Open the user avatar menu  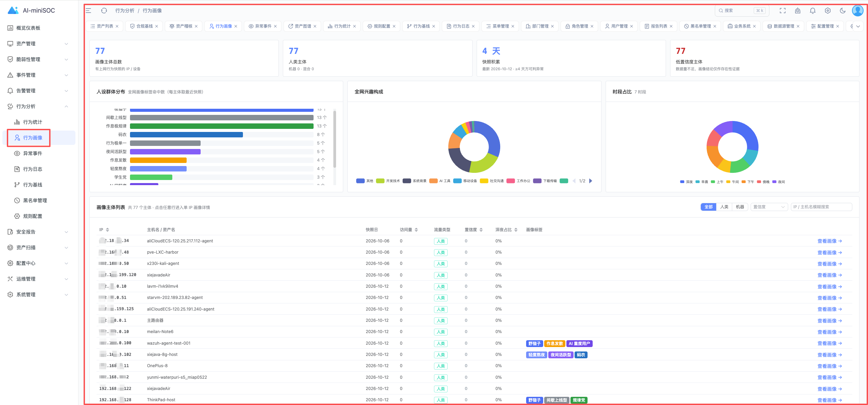point(857,11)
